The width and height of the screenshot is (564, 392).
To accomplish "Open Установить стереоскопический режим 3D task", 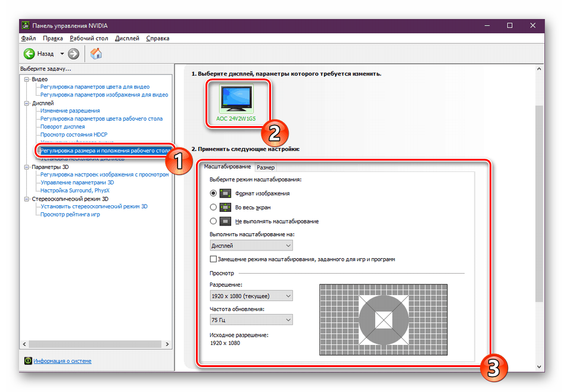I will coord(94,206).
